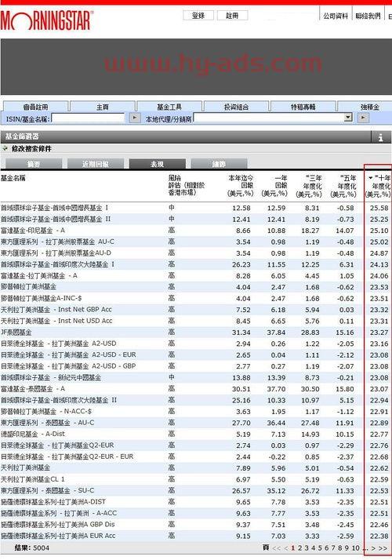
Task: Click the info icon on fund screener bar
Action: tap(380, 136)
